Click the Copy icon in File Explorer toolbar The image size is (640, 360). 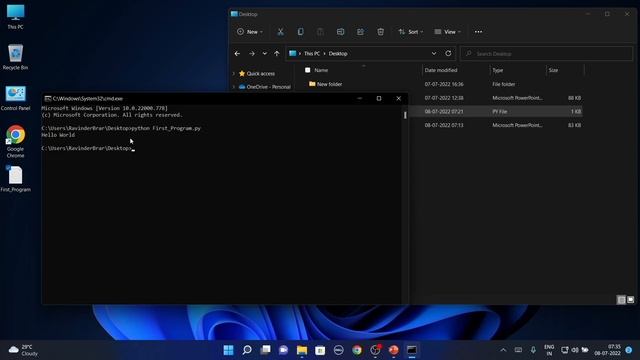[x=300, y=32]
